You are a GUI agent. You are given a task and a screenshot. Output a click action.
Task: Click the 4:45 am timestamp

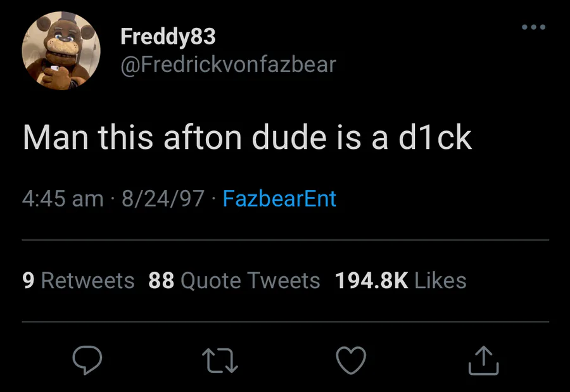[x=63, y=199]
